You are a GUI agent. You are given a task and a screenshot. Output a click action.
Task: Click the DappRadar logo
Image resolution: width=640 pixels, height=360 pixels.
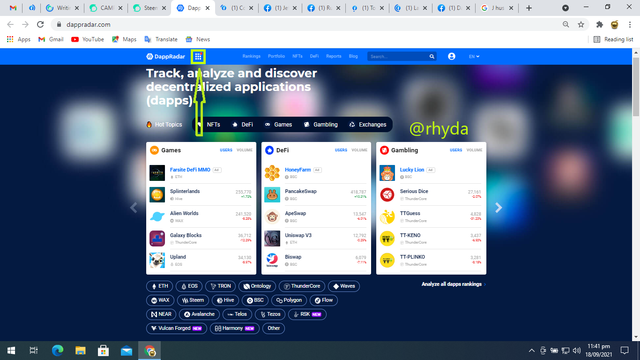click(166, 57)
